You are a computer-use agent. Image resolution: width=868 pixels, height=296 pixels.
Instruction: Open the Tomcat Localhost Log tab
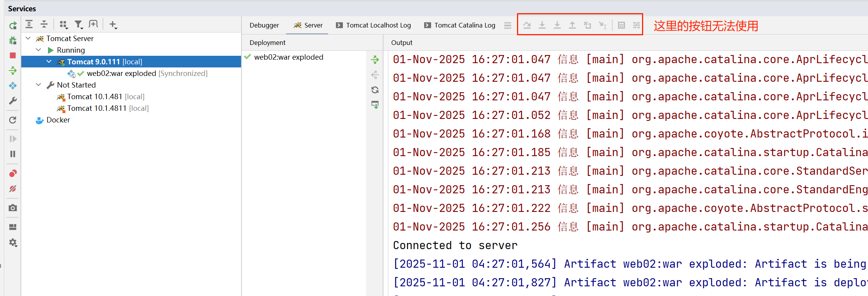[373, 25]
